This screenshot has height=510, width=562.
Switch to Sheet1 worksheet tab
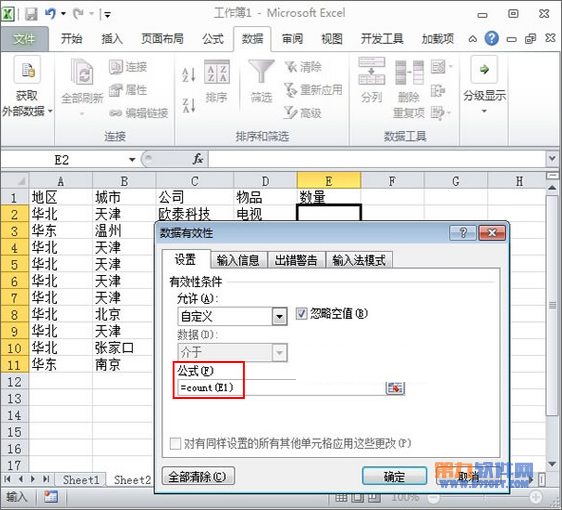click(x=81, y=480)
